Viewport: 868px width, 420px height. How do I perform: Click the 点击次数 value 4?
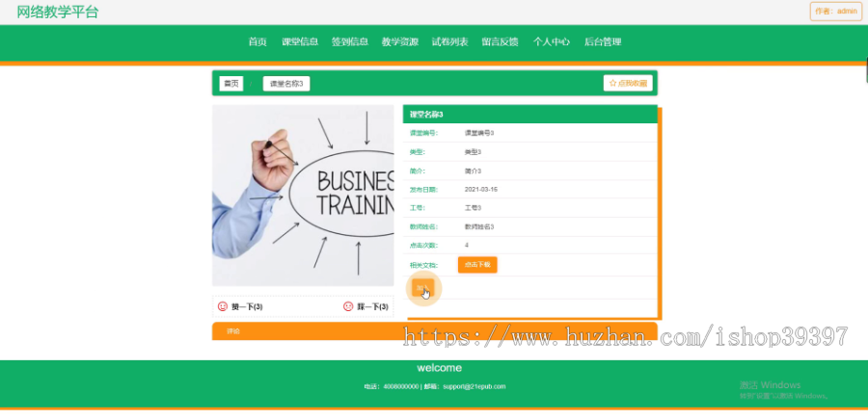(x=467, y=245)
